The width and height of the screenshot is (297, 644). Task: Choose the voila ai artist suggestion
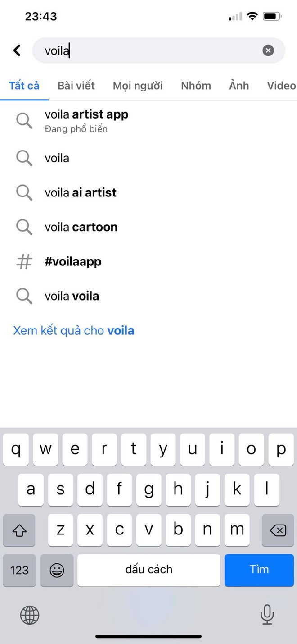[x=148, y=192]
